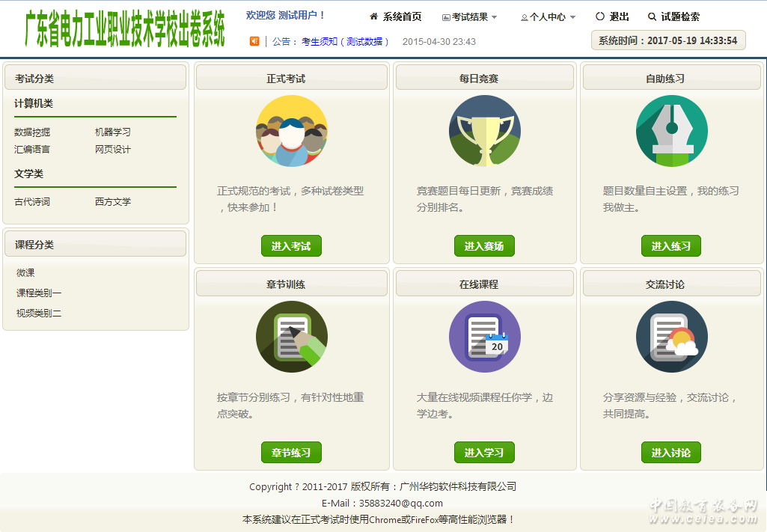Click the 每日竞赛 trophy icon
This screenshot has width=767, height=532.
click(485, 132)
